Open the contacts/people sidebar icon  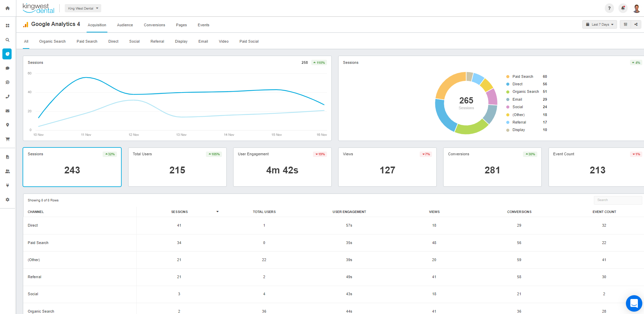point(7,171)
